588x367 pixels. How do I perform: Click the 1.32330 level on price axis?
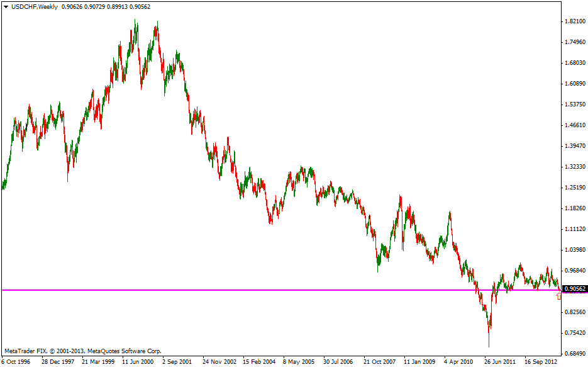tap(575, 167)
